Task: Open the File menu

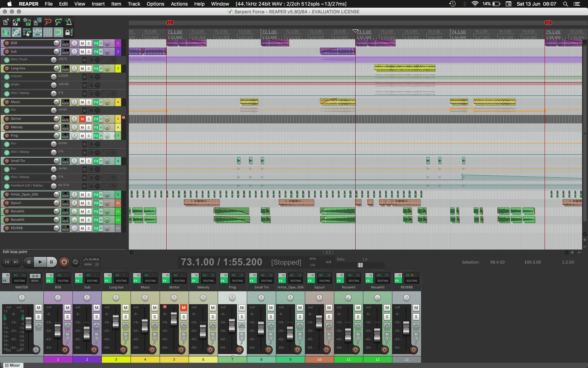Action: (x=49, y=4)
